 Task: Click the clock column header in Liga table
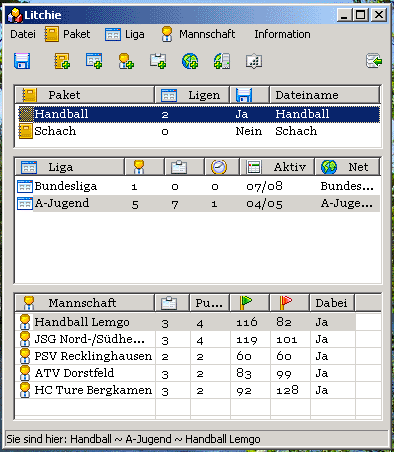click(x=221, y=167)
